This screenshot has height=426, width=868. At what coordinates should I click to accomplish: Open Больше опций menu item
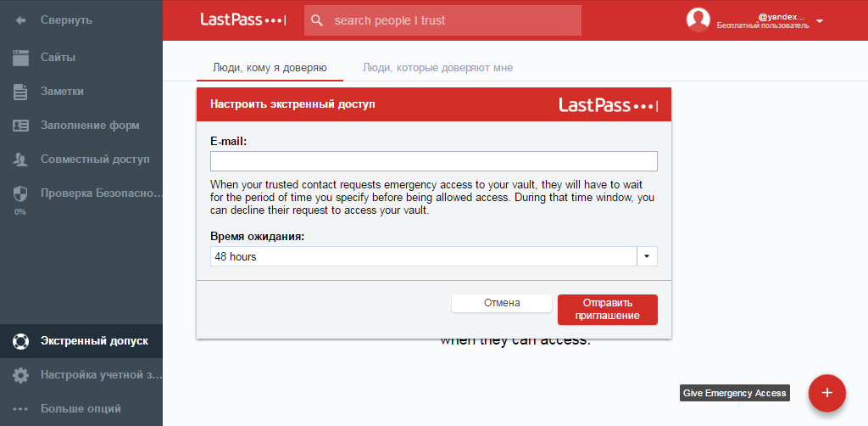[x=81, y=409]
